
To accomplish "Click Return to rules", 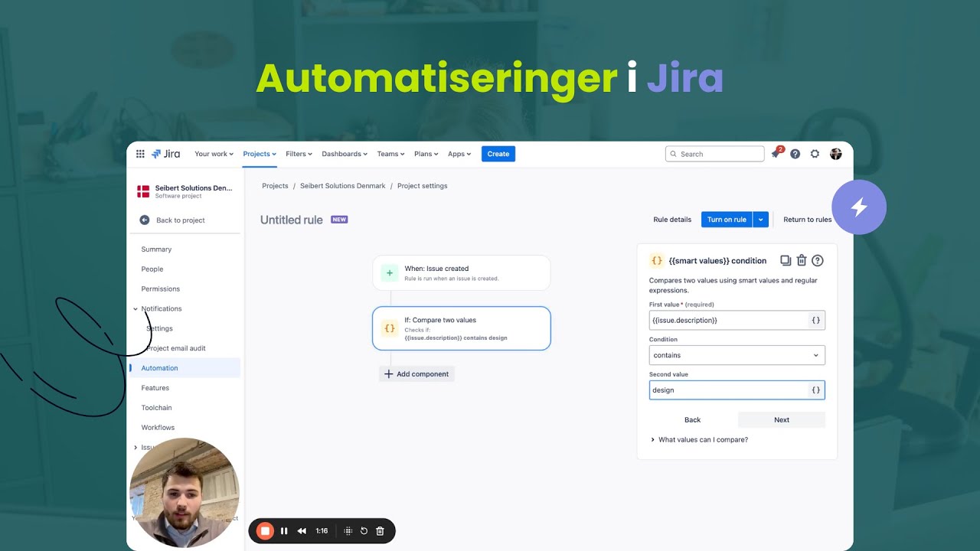I will (807, 220).
